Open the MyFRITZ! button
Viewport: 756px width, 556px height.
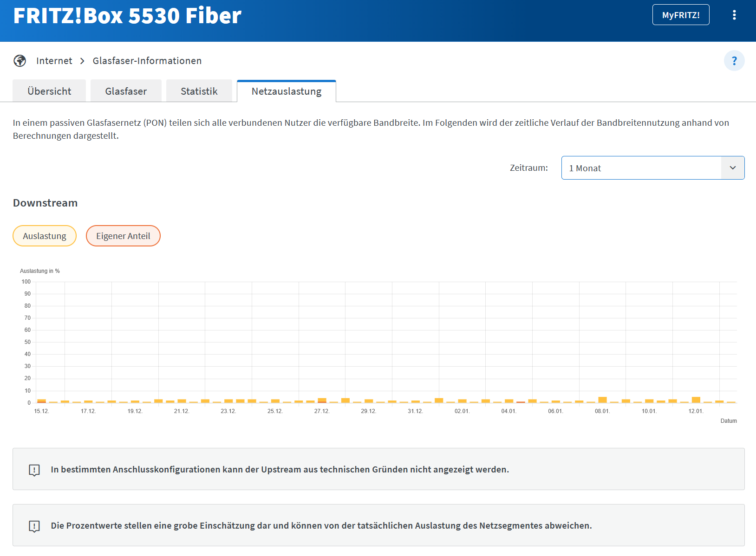[x=681, y=15]
